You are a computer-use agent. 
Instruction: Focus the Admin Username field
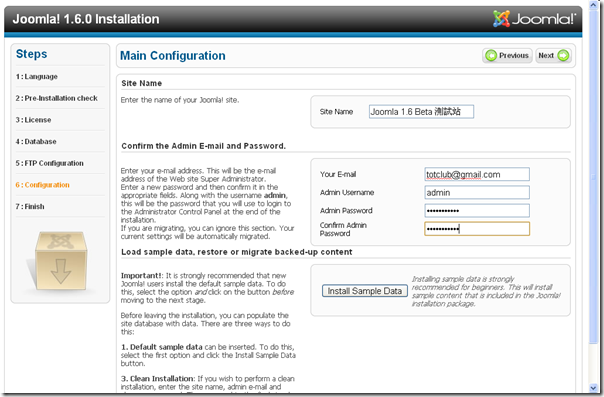click(x=477, y=193)
